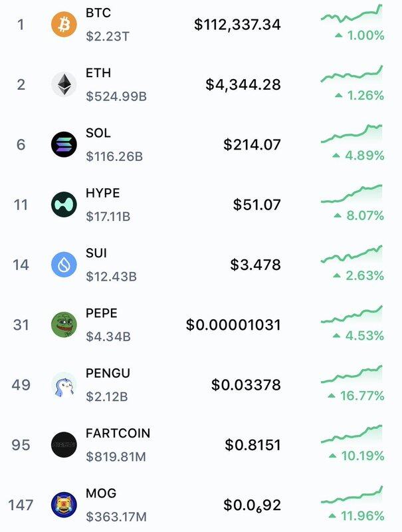Screen dimensions: 402x532
Task: Choose the SUI water drop icon
Action: (64, 265)
